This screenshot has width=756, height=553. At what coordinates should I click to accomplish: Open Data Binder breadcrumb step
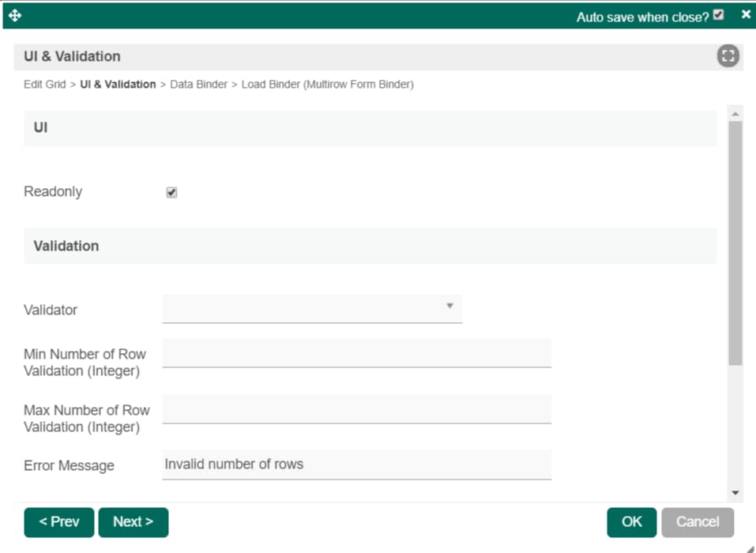coord(198,85)
